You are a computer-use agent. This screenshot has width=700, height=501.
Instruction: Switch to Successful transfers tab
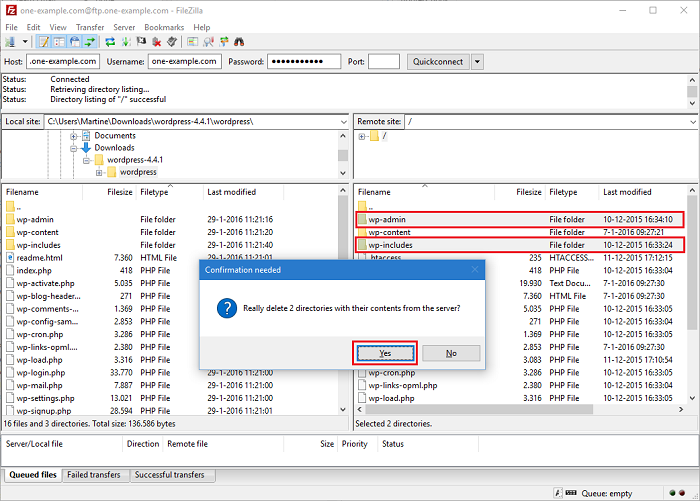[170, 475]
